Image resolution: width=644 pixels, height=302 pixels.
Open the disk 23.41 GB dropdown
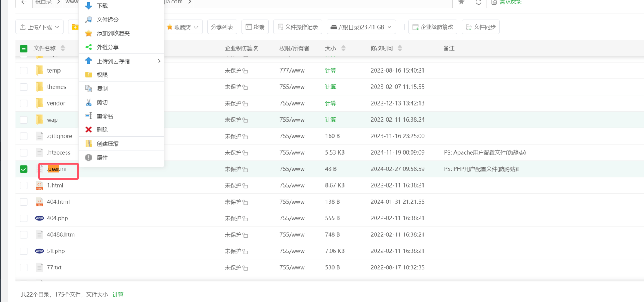coord(361,27)
